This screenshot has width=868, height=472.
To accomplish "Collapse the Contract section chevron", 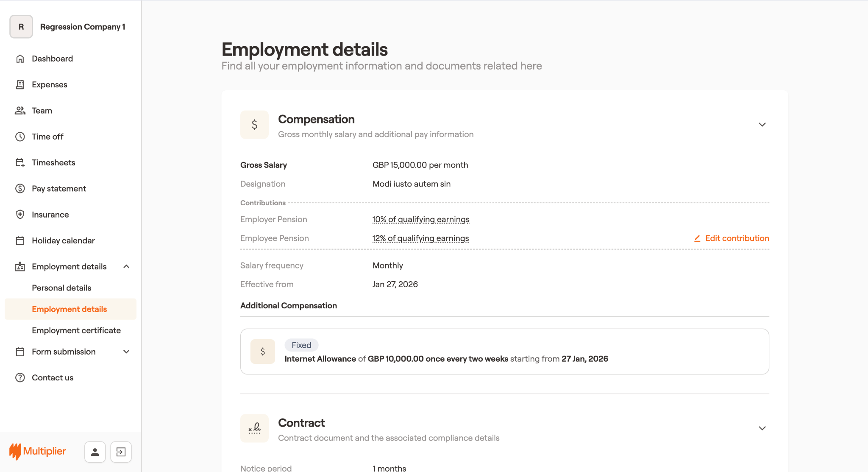I will (x=762, y=428).
